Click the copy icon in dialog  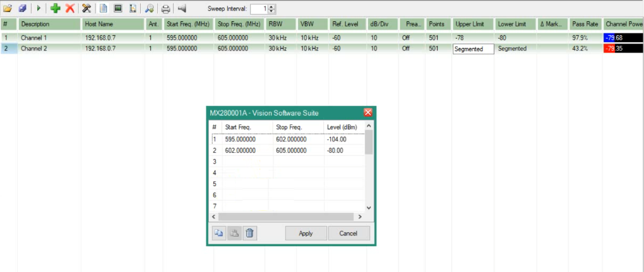(x=218, y=233)
